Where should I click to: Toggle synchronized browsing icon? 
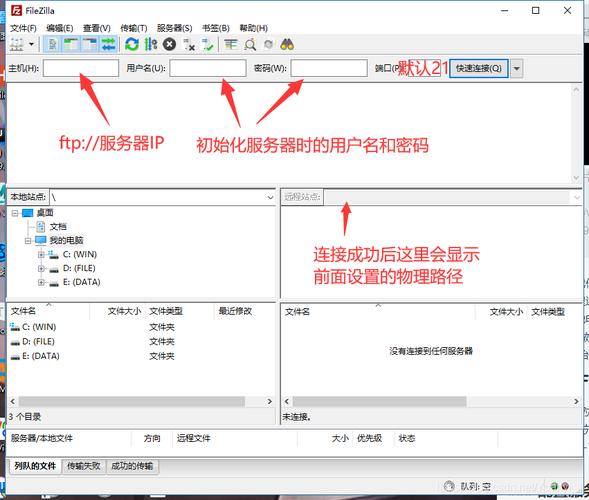pyautogui.click(x=268, y=44)
